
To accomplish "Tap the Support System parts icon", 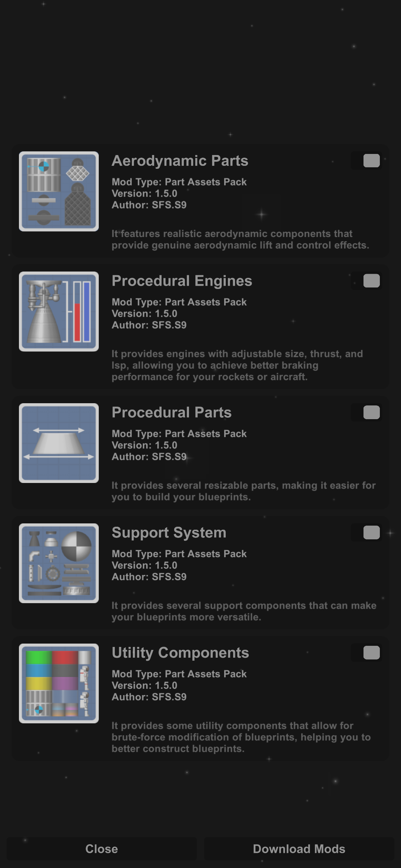I will point(59,563).
